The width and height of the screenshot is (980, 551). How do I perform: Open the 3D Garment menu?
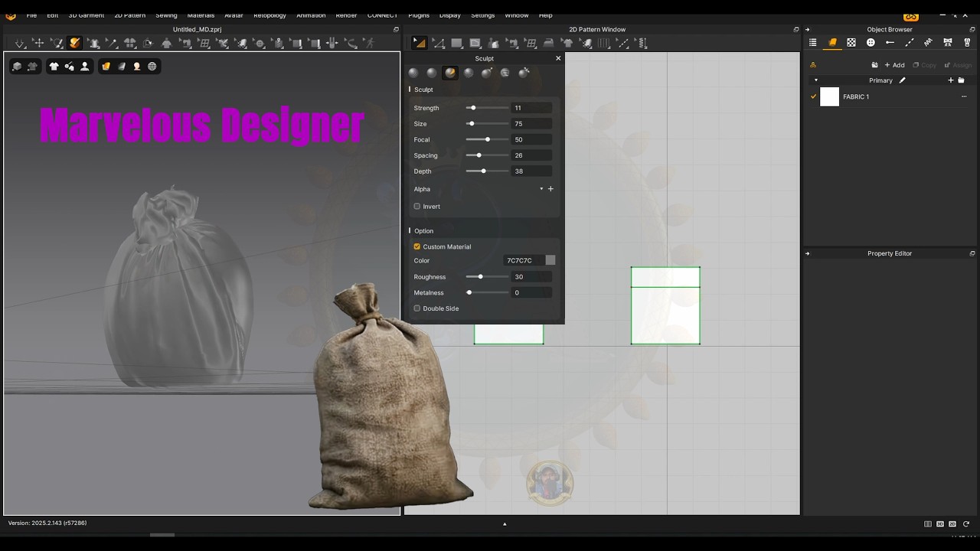(87, 15)
